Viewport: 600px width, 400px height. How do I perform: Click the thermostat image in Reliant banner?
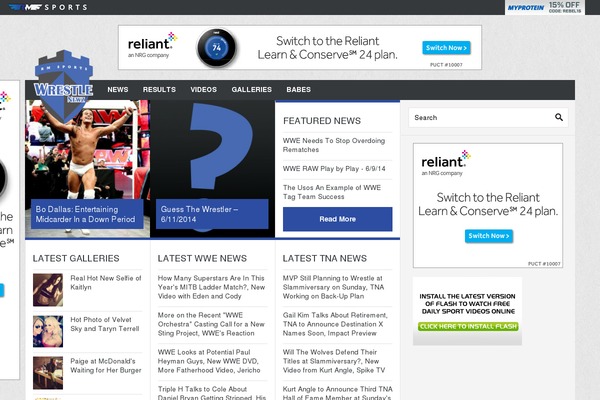[x=217, y=48]
